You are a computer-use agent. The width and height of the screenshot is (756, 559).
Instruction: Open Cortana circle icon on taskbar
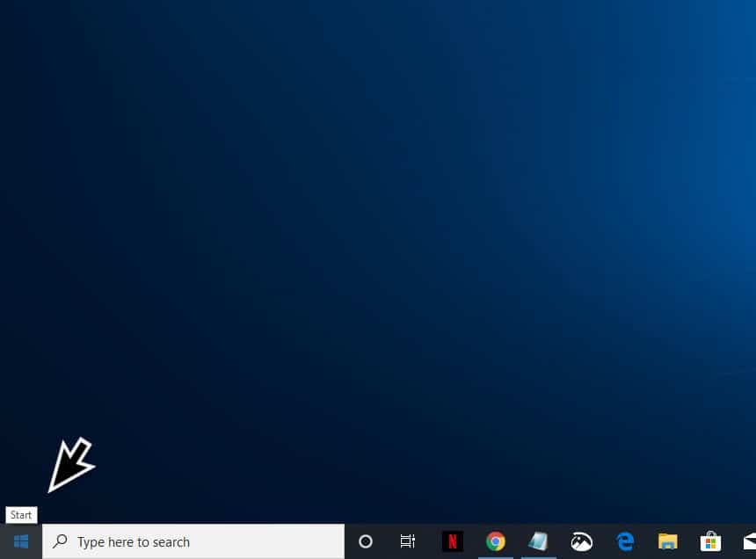coord(366,541)
